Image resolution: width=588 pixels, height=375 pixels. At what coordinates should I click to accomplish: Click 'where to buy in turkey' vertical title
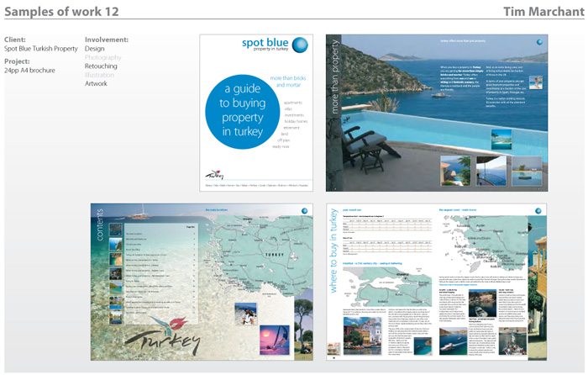coord(333,251)
